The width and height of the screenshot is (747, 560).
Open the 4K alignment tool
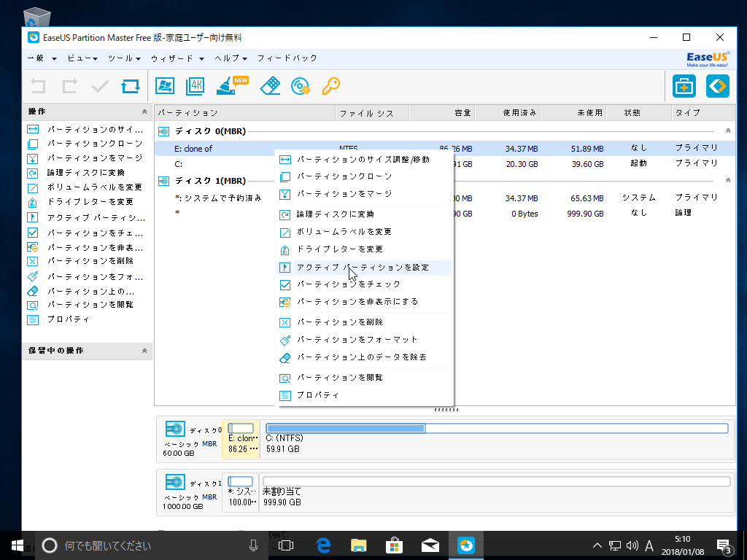tap(196, 86)
